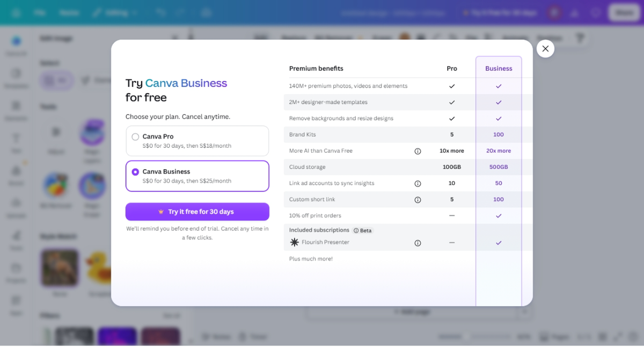Click the 'More AI than Canva Free' label
Image resolution: width=644 pixels, height=348 pixels.
point(321,151)
